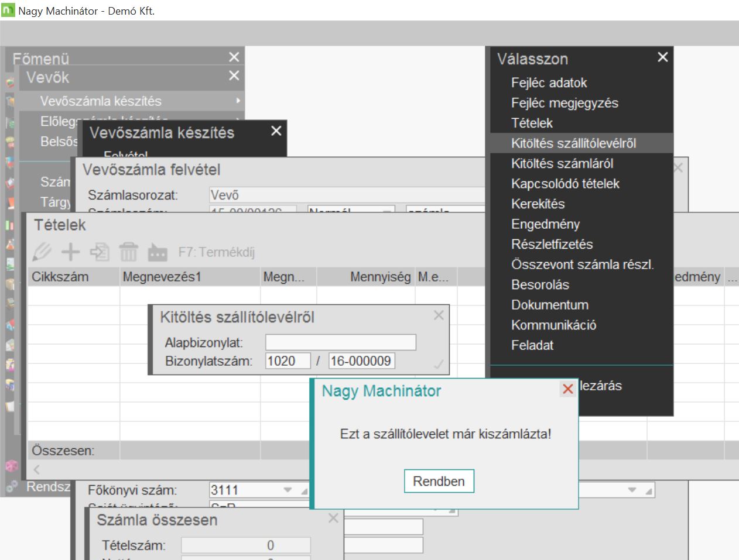Open Tételek from the Válasszon menu
739x560 pixels.
coord(532,123)
